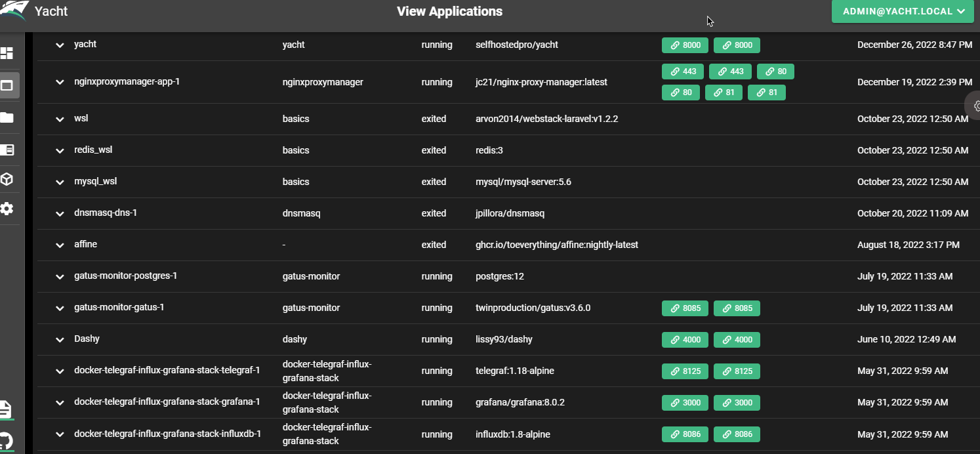
Task: Click the twinproduction/gatus:v3.6.0 image name
Action: tap(533, 308)
